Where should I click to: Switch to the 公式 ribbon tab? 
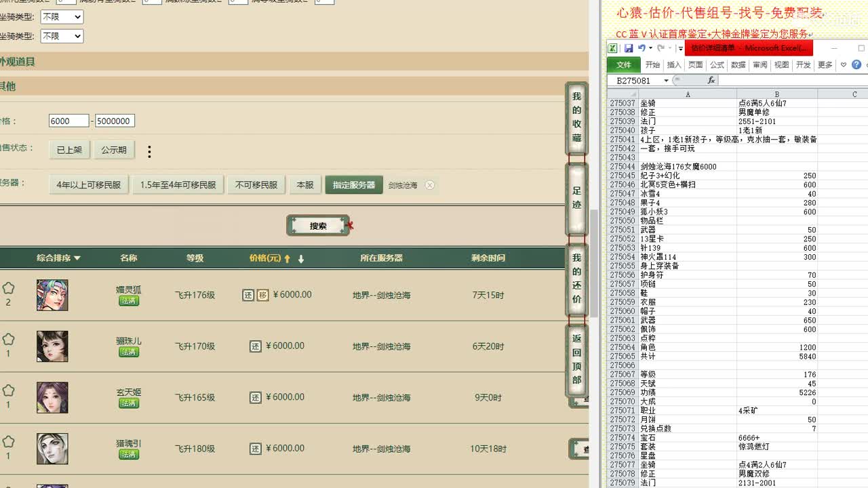(717, 65)
